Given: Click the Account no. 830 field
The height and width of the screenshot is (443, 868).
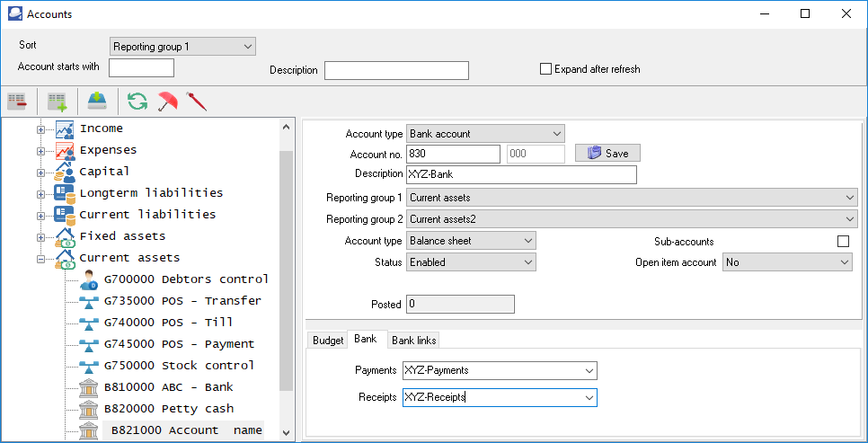Looking at the screenshot, I should click(x=454, y=154).
